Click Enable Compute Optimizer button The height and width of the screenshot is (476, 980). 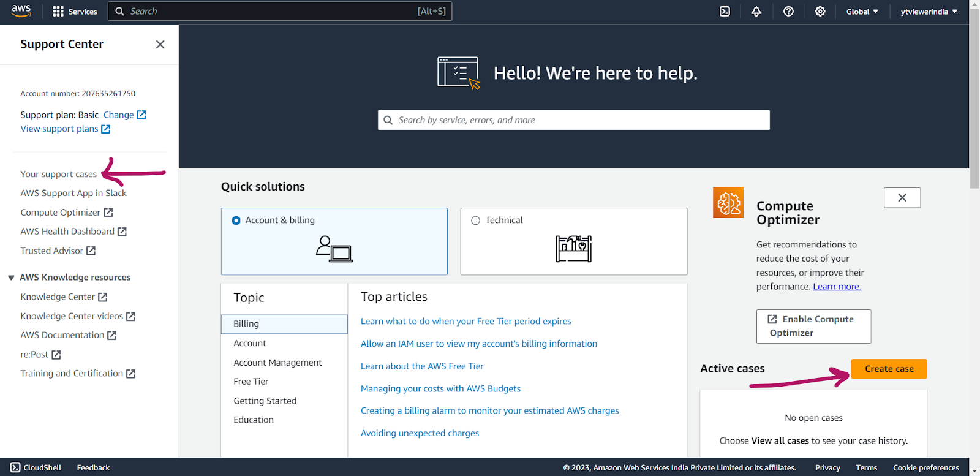click(x=813, y=327)
